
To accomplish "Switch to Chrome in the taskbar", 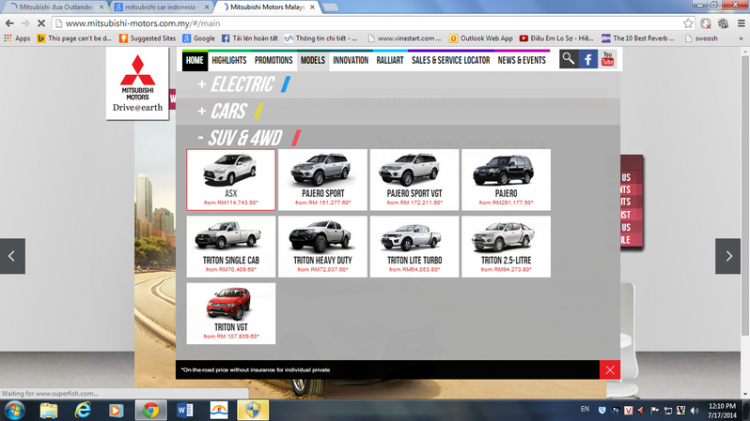I will pos(151,410).
